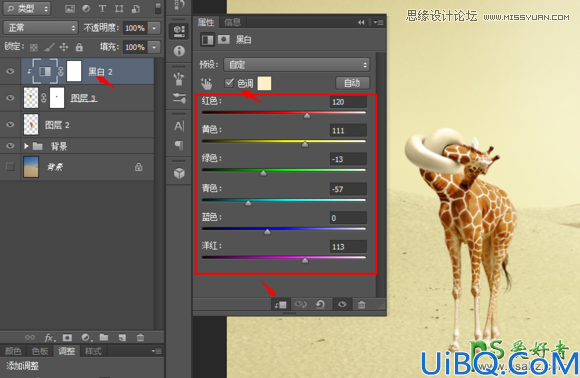Select the 图层 3 layer mask thumbnail
Screen dimensions: 580x378
(57, 98)
